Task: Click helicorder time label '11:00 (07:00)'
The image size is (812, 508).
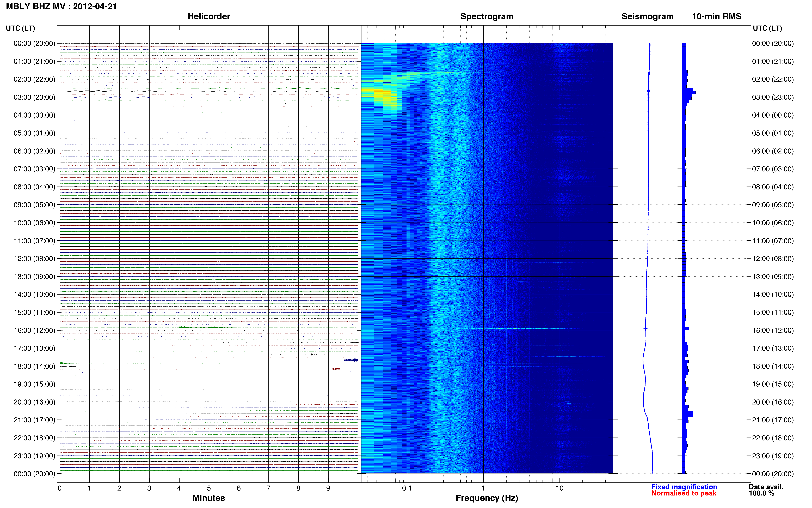Action: point(34,241)
